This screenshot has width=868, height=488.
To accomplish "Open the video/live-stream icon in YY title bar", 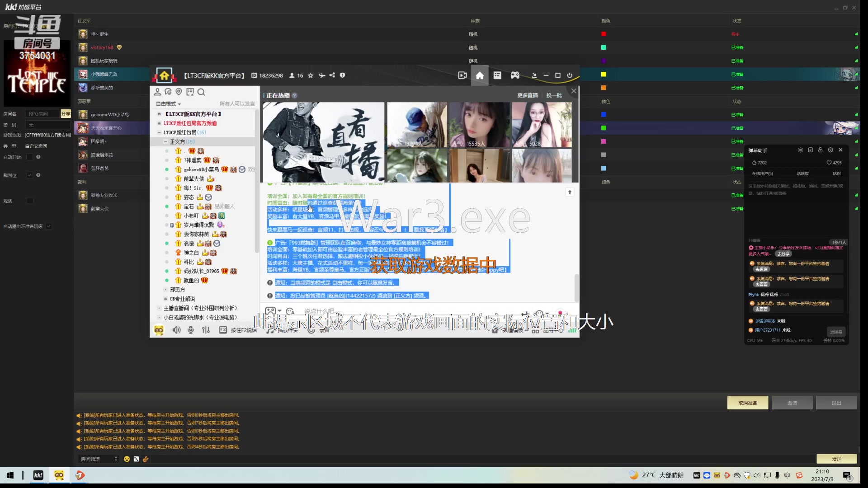I will (x=462, y=75).
